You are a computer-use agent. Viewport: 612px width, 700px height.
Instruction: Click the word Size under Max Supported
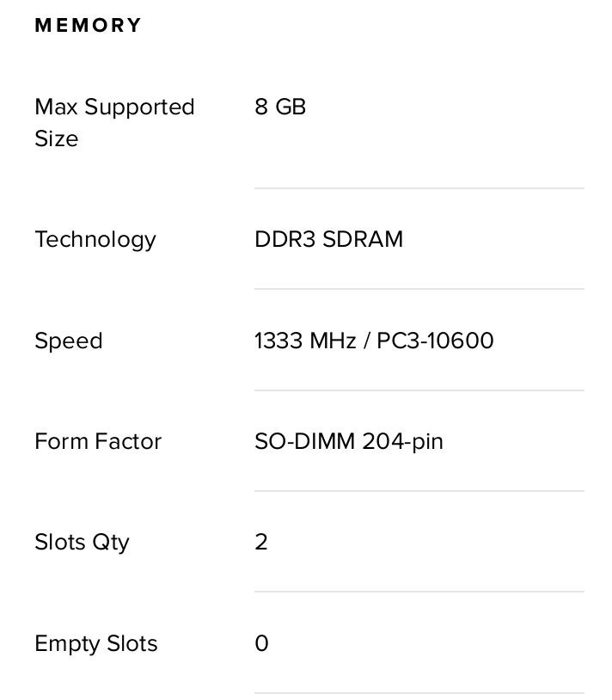pyautogui.click(x=57, y=138)
